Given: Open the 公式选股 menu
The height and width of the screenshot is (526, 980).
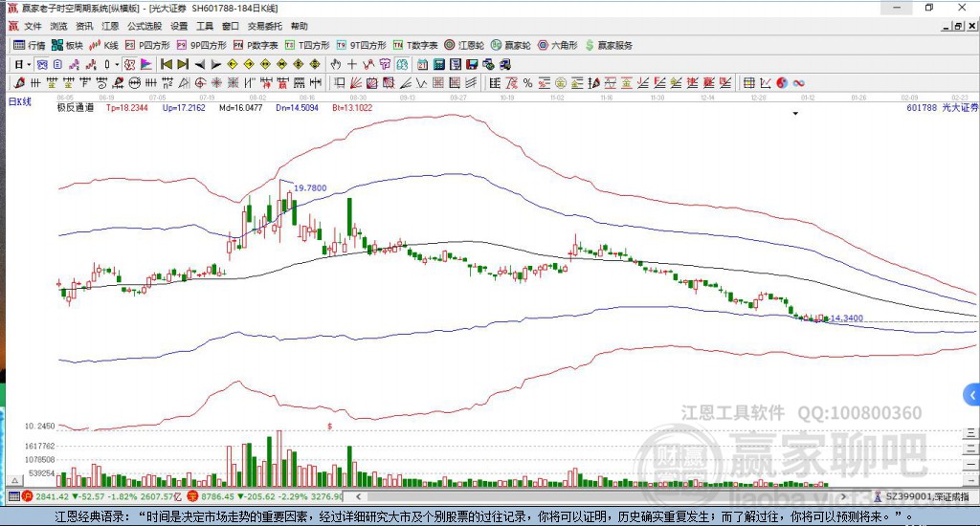Looking at the screenshot, I should tap(145, 26).
